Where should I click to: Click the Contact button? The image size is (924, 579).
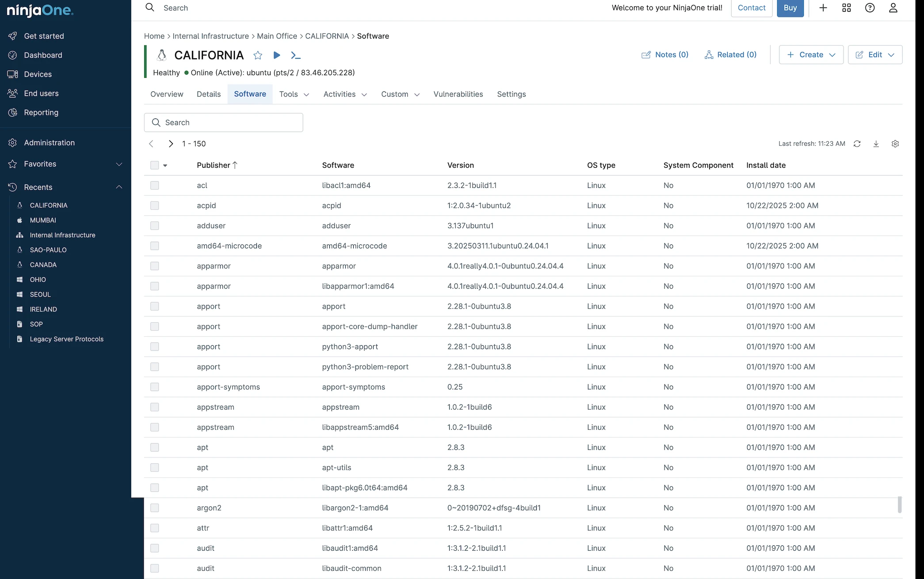tap(752, 8)
